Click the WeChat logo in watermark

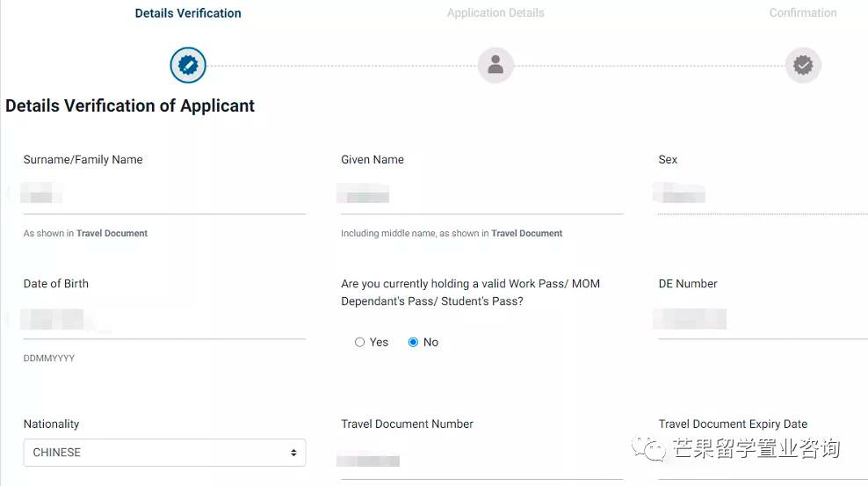(x=655, y=450)
